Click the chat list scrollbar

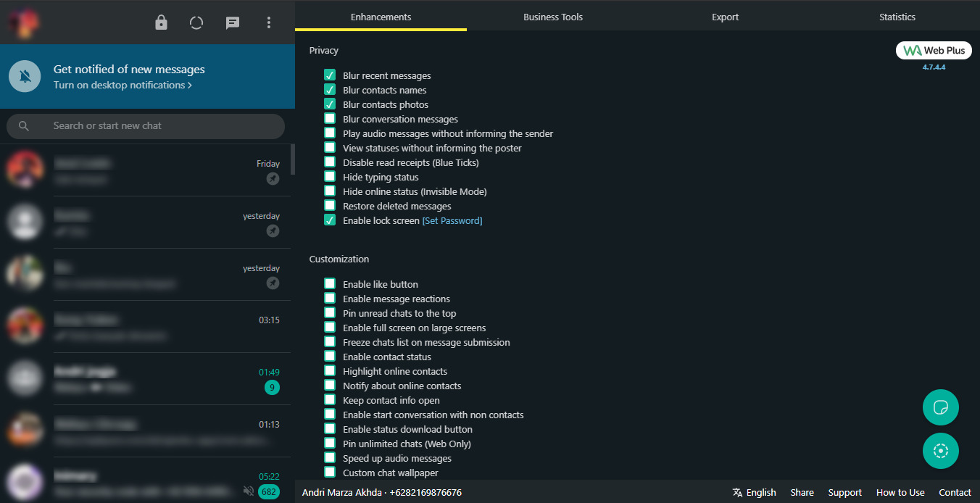293,159
